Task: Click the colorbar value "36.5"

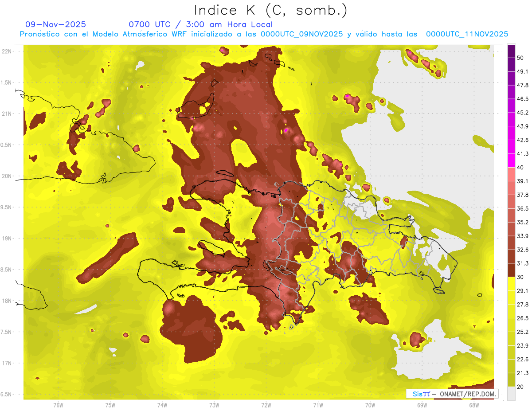Action: [x=522, y=208]
